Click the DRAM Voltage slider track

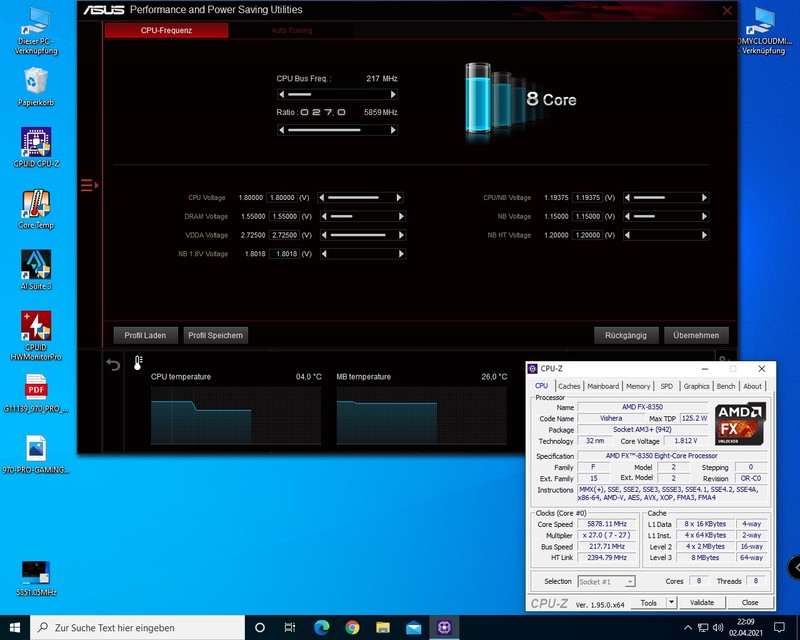click(x=360, y=217)
